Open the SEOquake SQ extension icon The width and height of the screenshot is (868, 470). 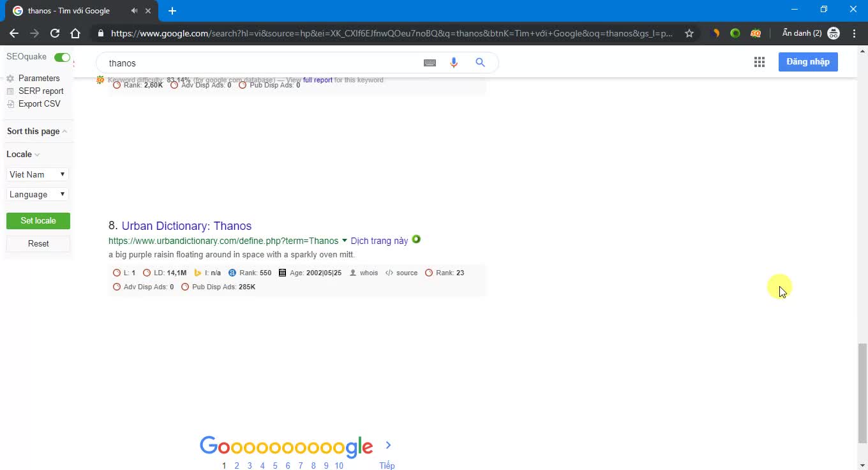pyautogui.click(x=756, y=33)
